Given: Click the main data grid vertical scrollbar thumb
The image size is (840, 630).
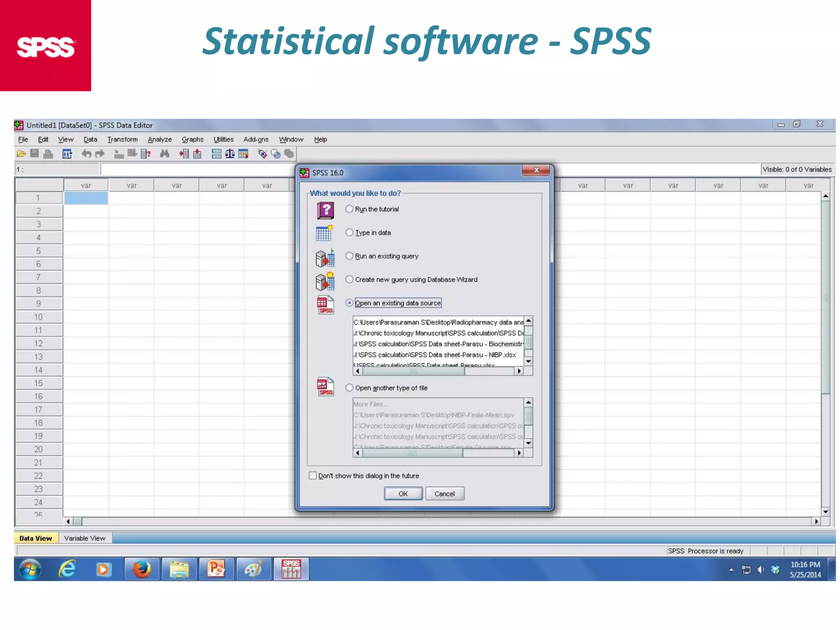Looking at the screenshot, I should [x=826, y=297].
